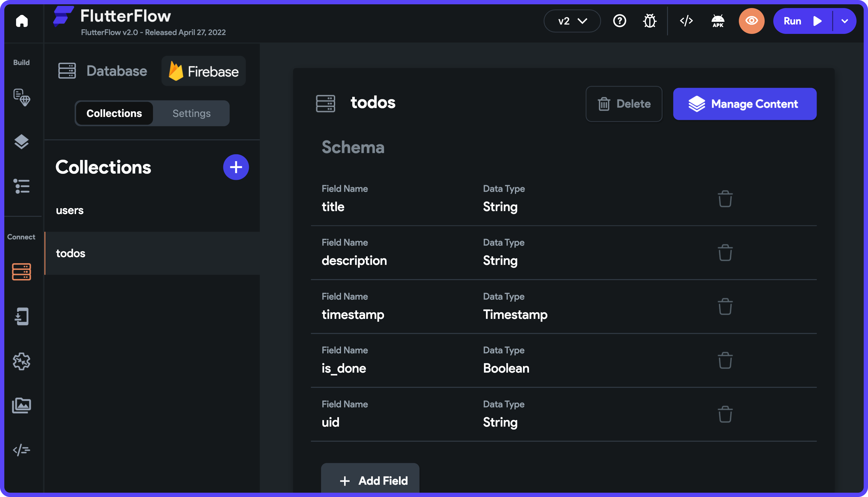
Task: Select the Firestore database icon in sidebar
Action: click(22, 272)
